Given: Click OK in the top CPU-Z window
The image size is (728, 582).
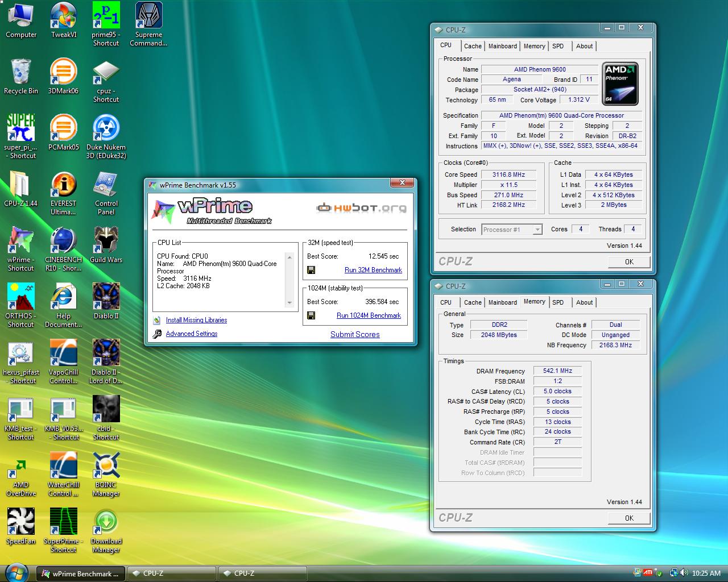Looking at the screenshot, I should click(x=629, y=262).
